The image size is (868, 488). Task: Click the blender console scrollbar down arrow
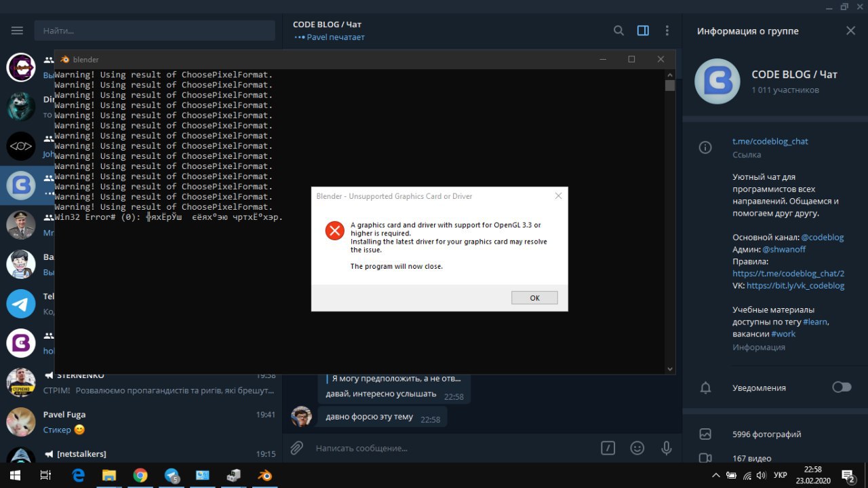point(670,369)
